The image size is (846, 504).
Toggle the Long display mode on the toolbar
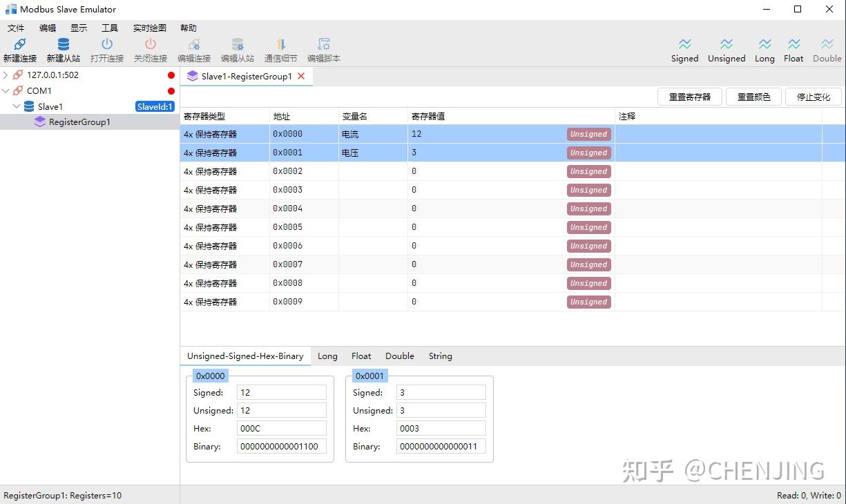[x=765, y=48]
